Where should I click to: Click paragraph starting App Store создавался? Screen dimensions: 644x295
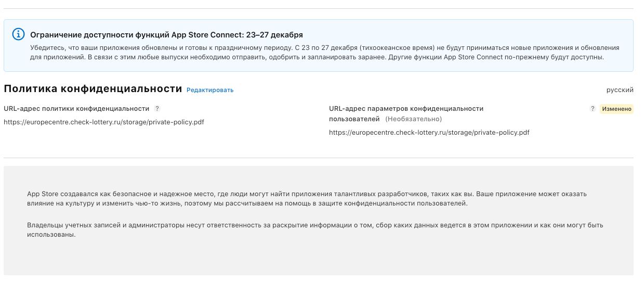pos(307,198)
